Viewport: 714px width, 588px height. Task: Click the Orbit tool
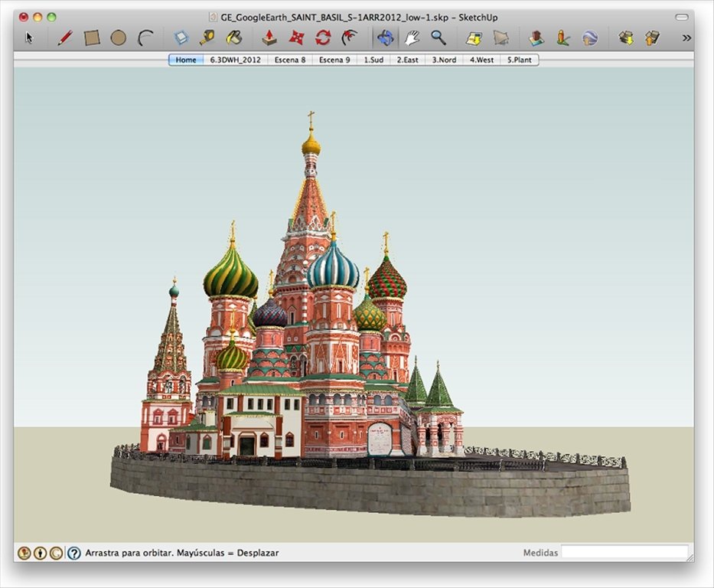click(x=385, y=38)
